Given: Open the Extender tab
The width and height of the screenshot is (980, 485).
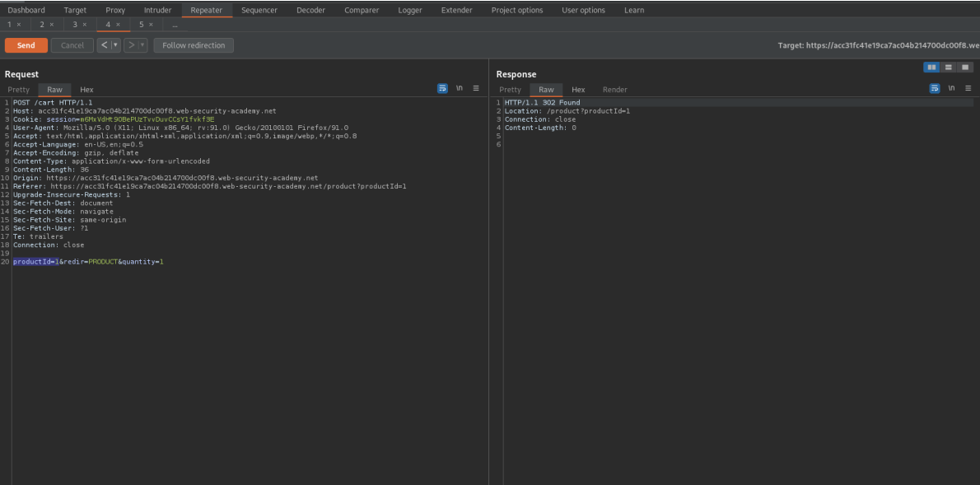Looking at the screenshot, I should point(457,10).
